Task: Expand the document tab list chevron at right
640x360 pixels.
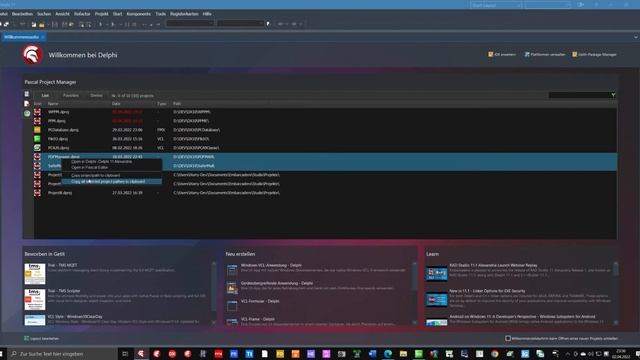Action: tap(636, 37)
